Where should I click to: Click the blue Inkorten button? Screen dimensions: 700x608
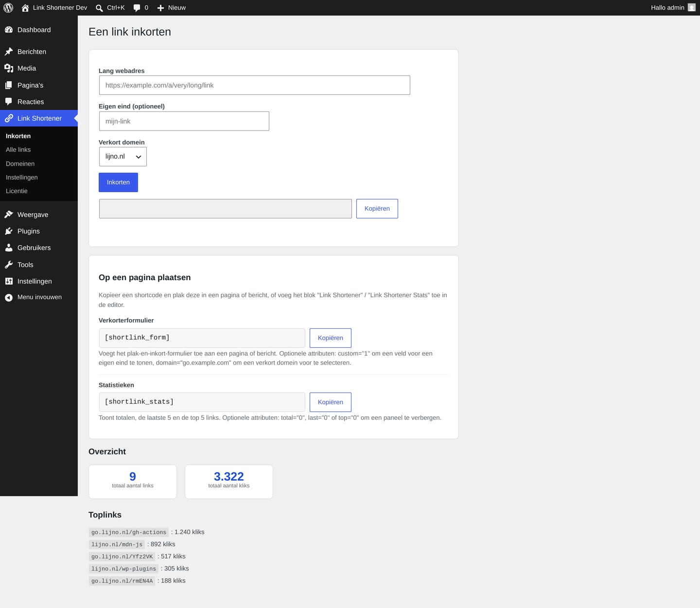pos(118,182)
